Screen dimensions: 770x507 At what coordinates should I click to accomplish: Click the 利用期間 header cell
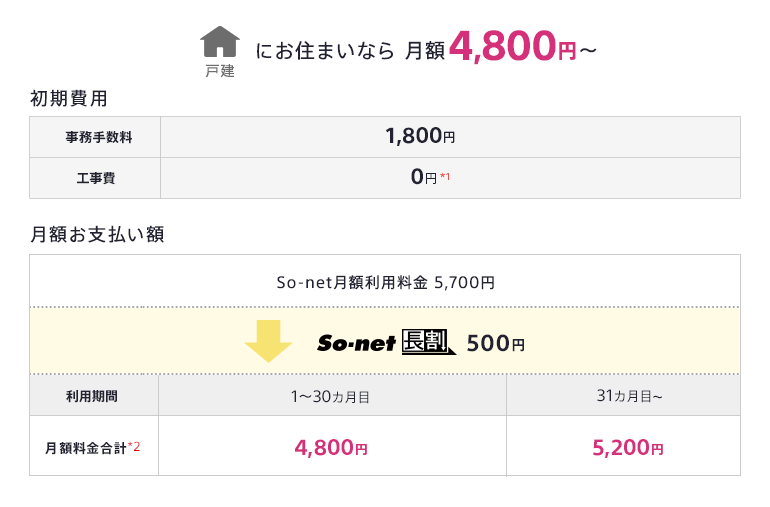click(x=95, y=396)
